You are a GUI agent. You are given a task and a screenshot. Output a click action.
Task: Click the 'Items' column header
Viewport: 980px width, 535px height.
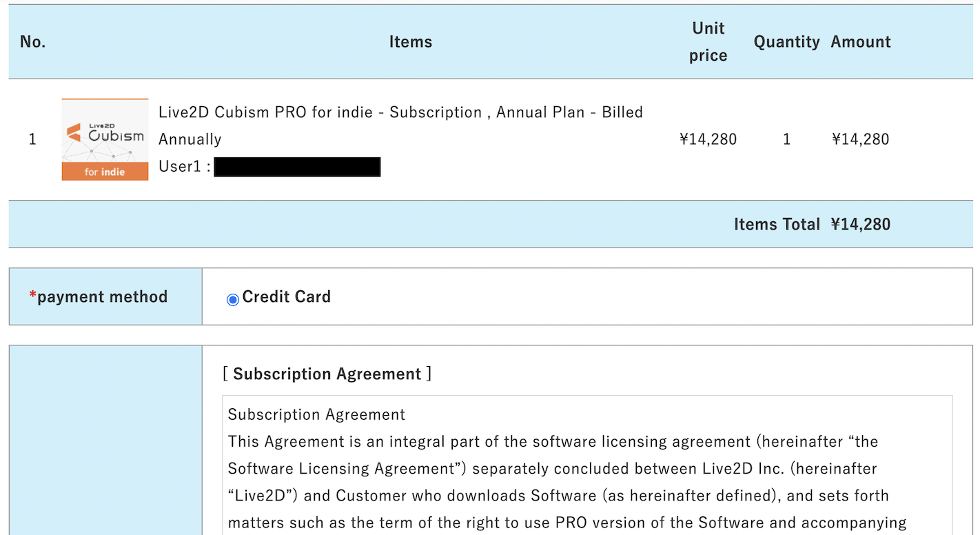[x=411, y=41]
